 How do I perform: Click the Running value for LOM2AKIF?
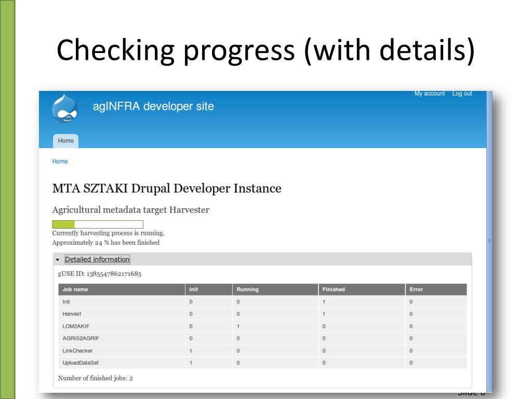(x=238, y=326)
